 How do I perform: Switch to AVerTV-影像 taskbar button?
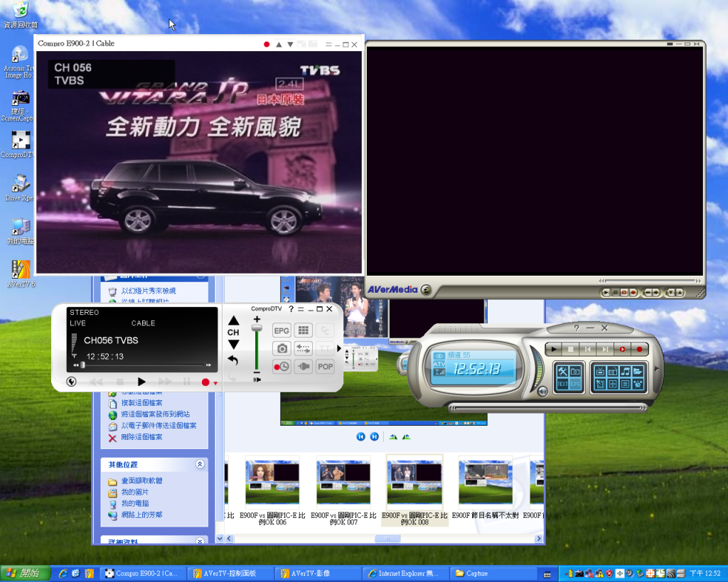pyautogui.click(x=318, y=573)
